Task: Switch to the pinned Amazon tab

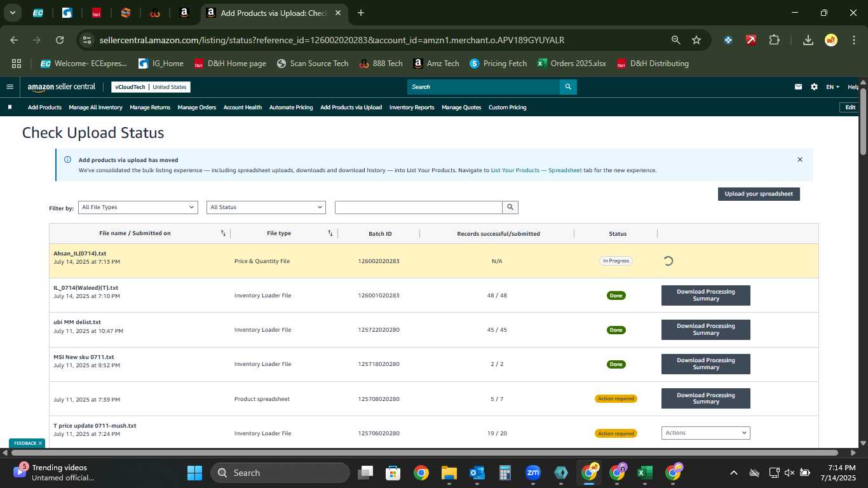Action: point(184,13)
